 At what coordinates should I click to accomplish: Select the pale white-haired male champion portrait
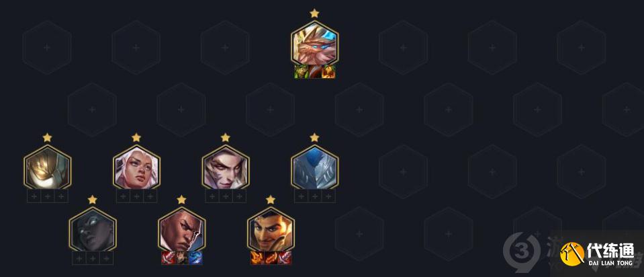[x=226, y=167]
